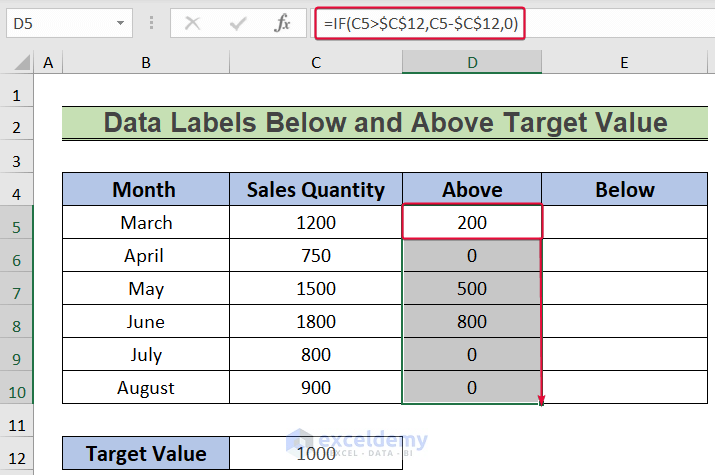This screenshot has width=715, height=475.
Task: Select column E header
Action: [624, 63]
